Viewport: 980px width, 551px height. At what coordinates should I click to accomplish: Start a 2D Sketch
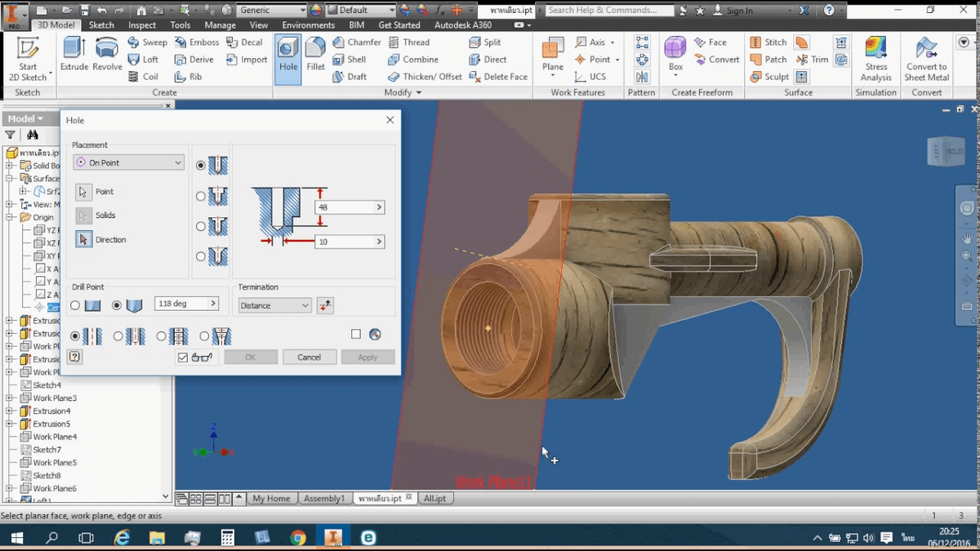(28, 59)
